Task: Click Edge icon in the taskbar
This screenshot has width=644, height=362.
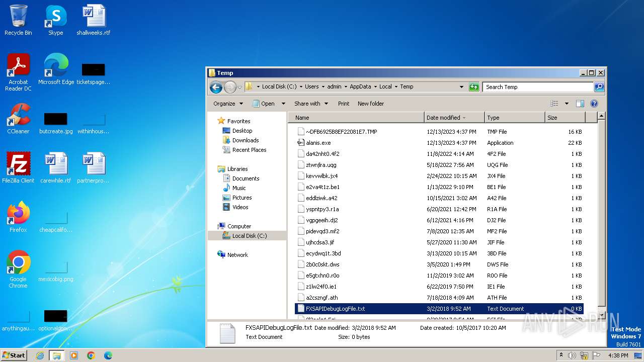Action: coord(108,355)
